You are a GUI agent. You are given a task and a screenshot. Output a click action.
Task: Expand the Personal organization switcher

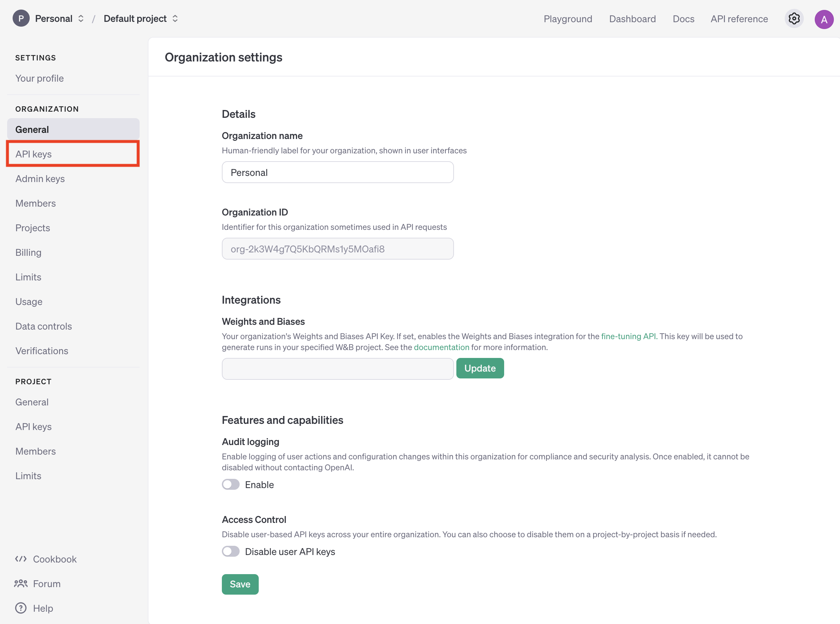(x=81, y=18)
